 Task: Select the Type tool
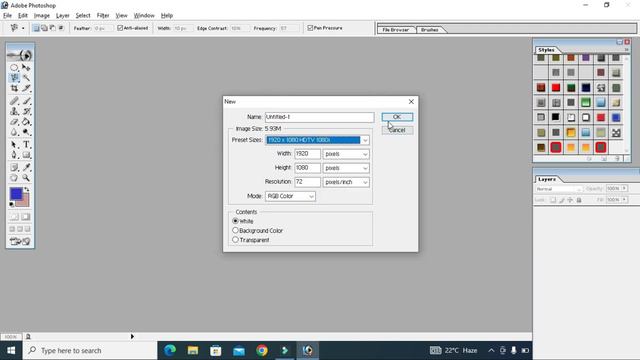tap(26, 144)
